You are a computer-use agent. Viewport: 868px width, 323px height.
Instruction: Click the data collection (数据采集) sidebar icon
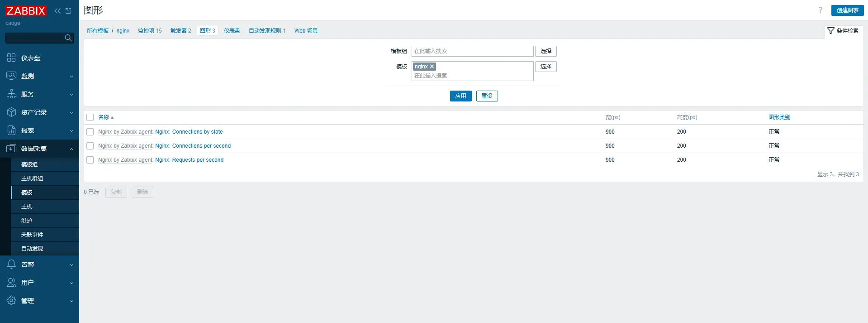coord(11,148)
